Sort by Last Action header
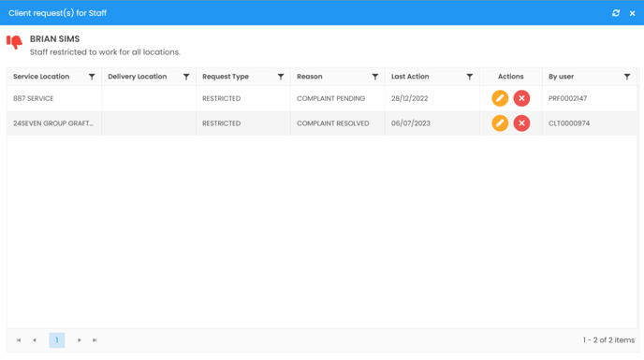644x360 pixels. point(410,77)
